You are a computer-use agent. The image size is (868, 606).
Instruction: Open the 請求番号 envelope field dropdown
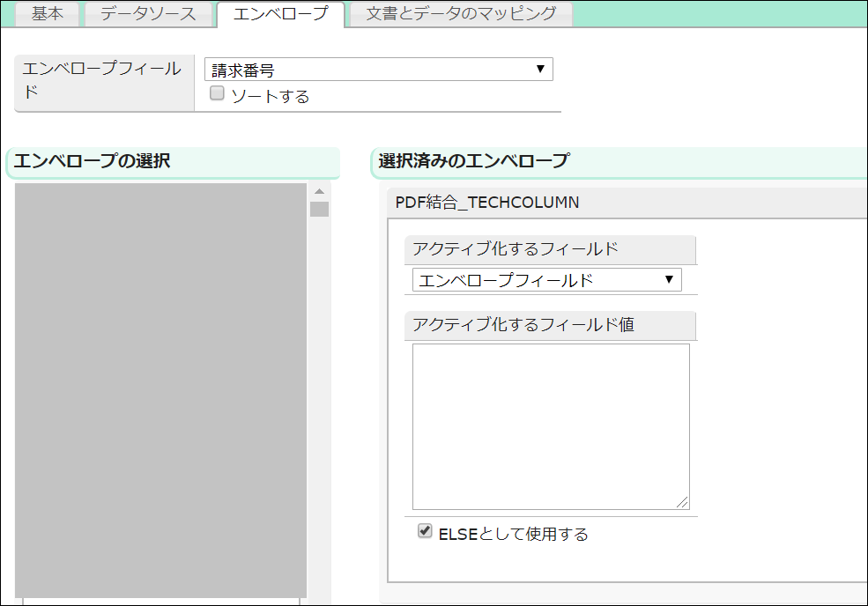click(x=378, y=70)
